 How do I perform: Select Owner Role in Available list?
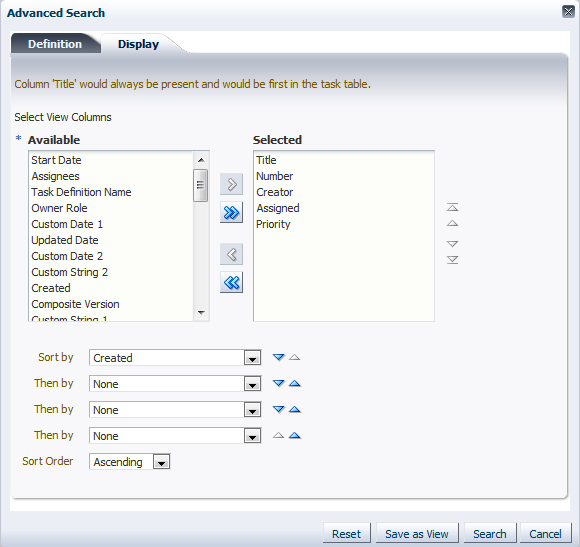59,208
